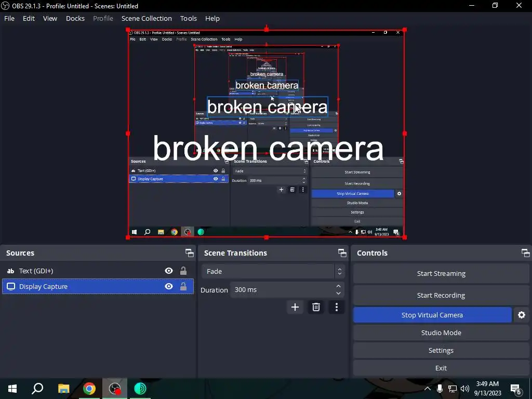Open the Docks menu

click(75, 18)
